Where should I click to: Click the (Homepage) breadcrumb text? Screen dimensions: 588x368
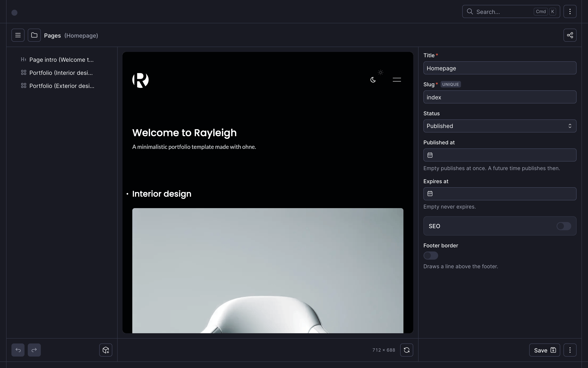[x=81, y=36]
